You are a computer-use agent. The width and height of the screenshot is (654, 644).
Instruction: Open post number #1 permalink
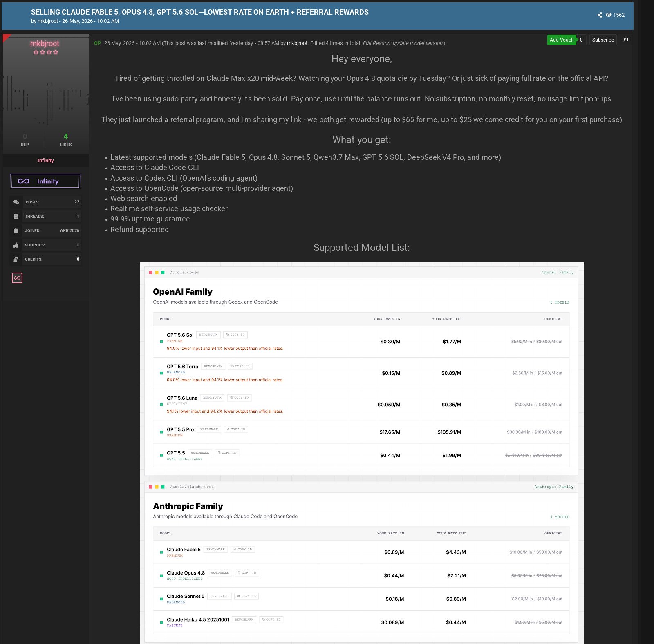click(x=626, y=40)
